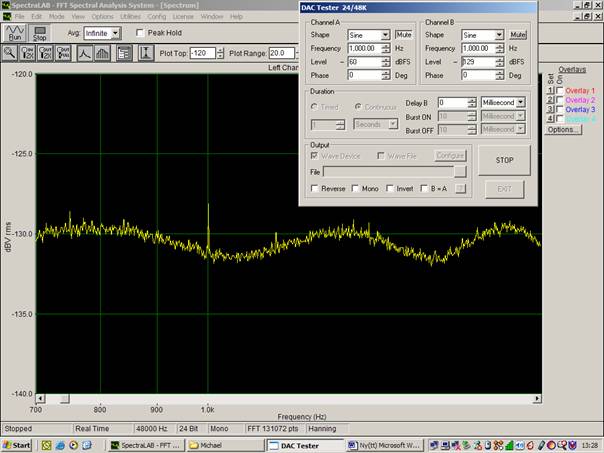This screenshot has width=604, height=453.
Task: Adjust Plot Top spinner arrows
Action: point(220,53)
